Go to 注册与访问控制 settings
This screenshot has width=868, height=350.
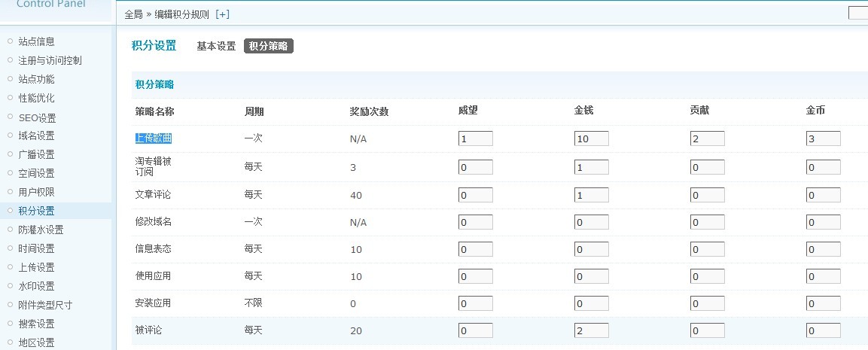click(50, 60)
